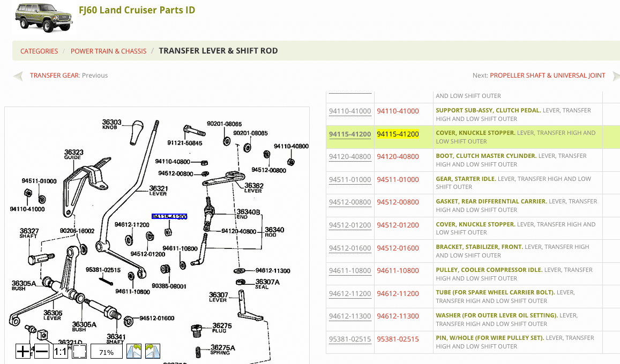Screen dimensions: 620x364
Task: Open red part link 94512-00800
Action: (x=398, y=202)
